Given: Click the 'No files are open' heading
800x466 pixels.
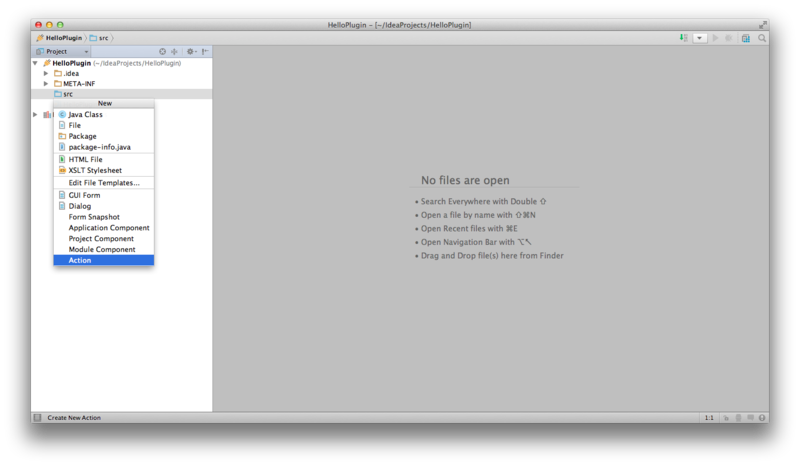Looking at the screenshot, I should 465,180.
